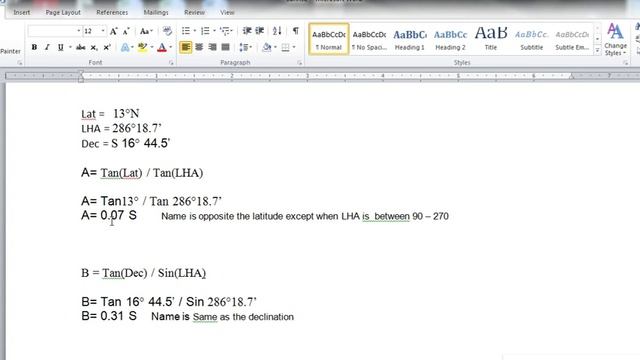This screenshot has height=360, width=640.
Task: Open the Font dialog launcher
Action: pos(171,63)
